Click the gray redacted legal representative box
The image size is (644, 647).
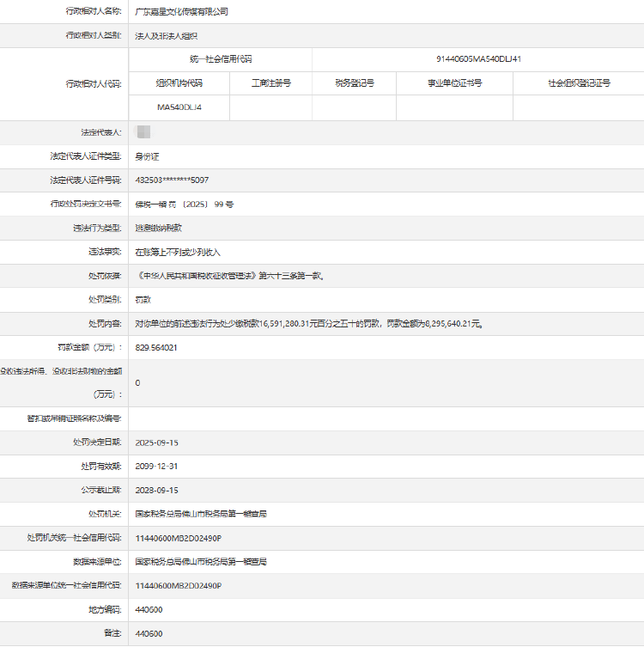click(143, 131)
